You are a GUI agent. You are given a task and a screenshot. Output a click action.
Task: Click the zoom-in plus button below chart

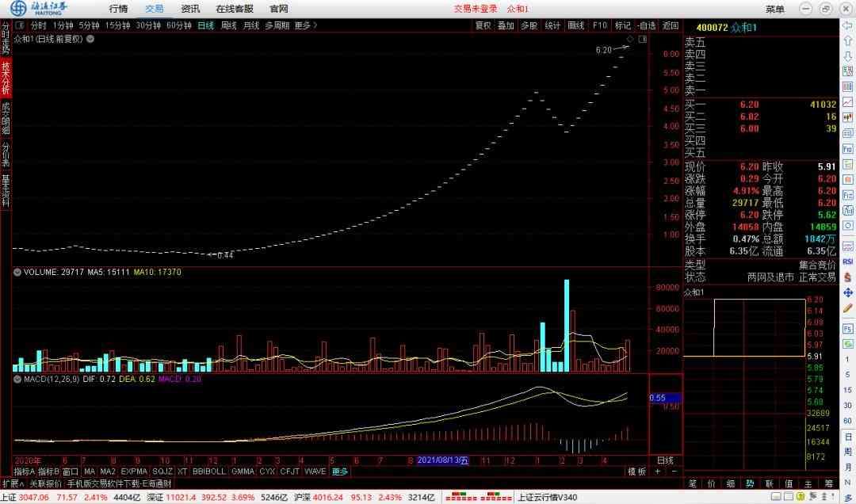tap(657, 472)
